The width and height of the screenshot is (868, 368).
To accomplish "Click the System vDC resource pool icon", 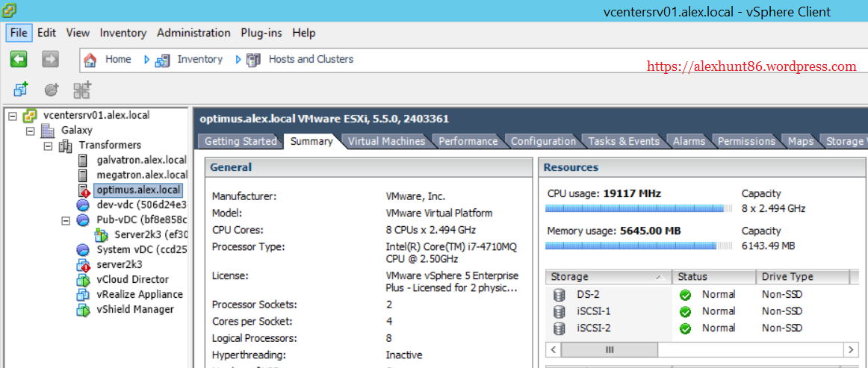I will click(82, 249).
